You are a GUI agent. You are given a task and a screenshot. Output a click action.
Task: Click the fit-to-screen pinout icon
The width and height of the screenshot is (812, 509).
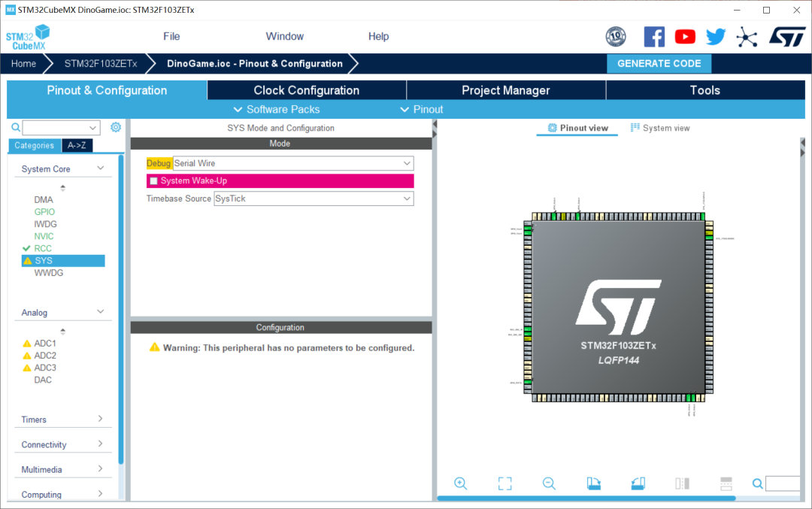coord(504,483)
